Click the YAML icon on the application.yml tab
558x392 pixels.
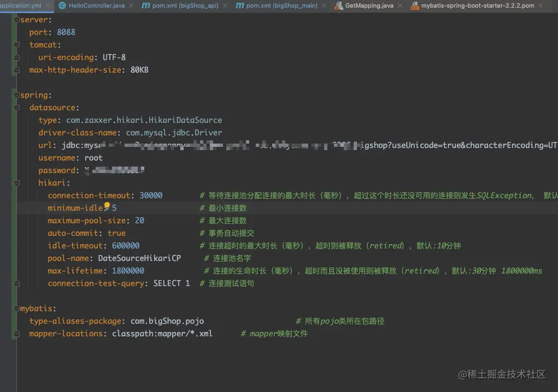tap(2, 5)
